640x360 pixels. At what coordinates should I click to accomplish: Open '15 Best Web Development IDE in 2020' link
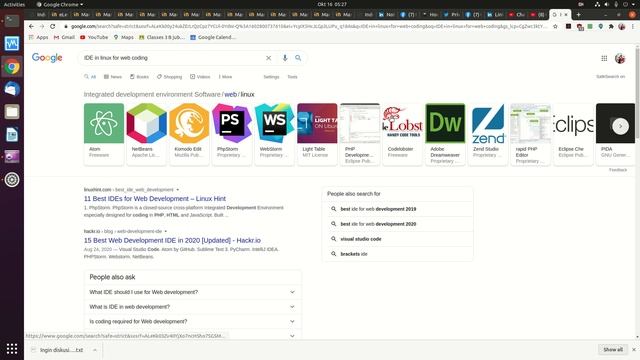tap(172, 240)
